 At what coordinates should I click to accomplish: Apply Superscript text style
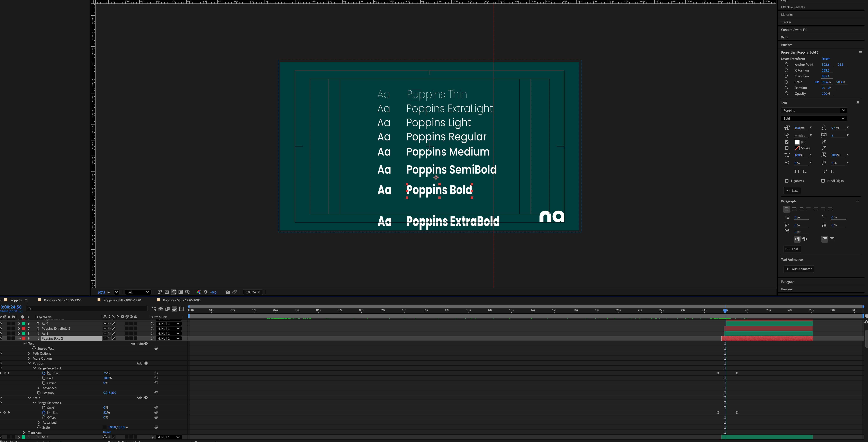[x=825, y=171]
